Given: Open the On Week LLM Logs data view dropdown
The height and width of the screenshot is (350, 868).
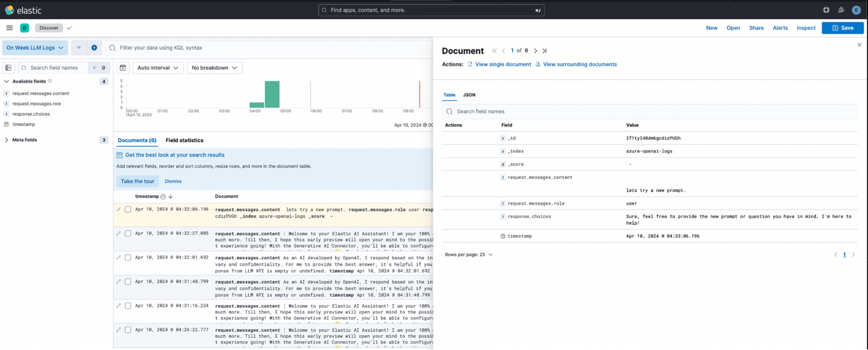Looking at the screenshot, I should 35,48.
